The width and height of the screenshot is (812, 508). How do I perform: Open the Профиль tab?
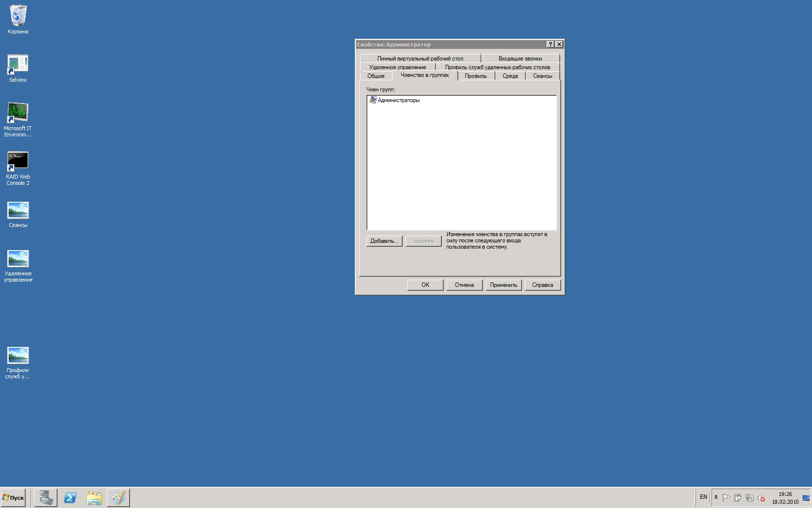(476, 76)
